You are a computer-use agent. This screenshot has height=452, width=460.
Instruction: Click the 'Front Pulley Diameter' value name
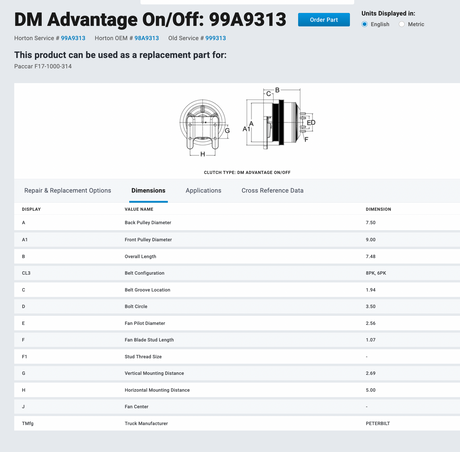148,240
